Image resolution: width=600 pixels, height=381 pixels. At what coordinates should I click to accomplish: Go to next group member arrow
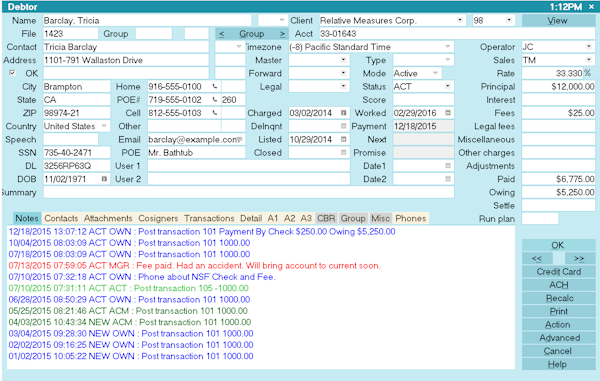(x=282, y=34)
